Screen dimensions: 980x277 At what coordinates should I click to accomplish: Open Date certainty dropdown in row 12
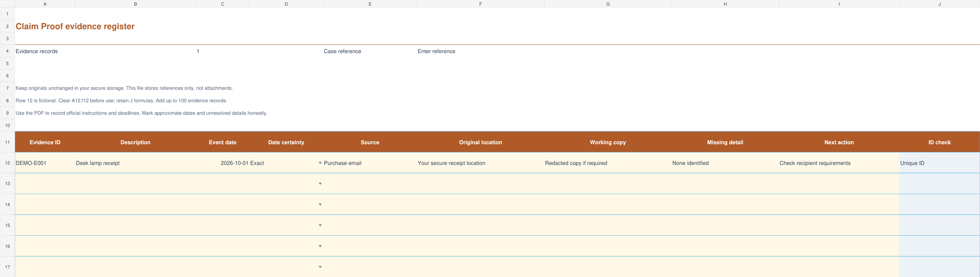(x=320, y=163)
